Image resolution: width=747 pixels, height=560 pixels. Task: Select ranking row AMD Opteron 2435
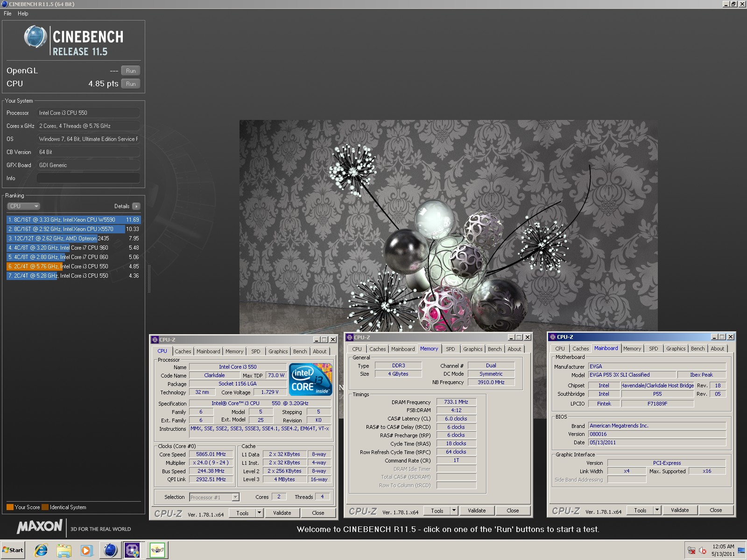click(73, 238)
